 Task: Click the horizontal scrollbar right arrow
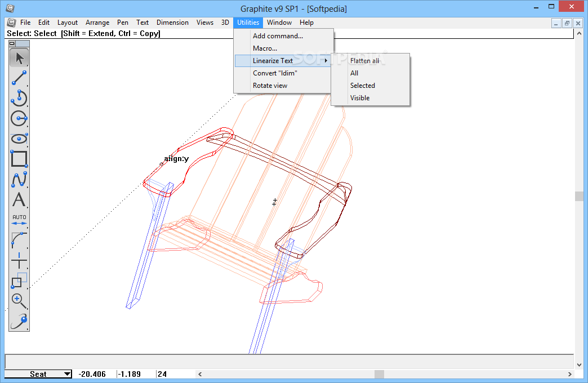[x=569, y=374]
